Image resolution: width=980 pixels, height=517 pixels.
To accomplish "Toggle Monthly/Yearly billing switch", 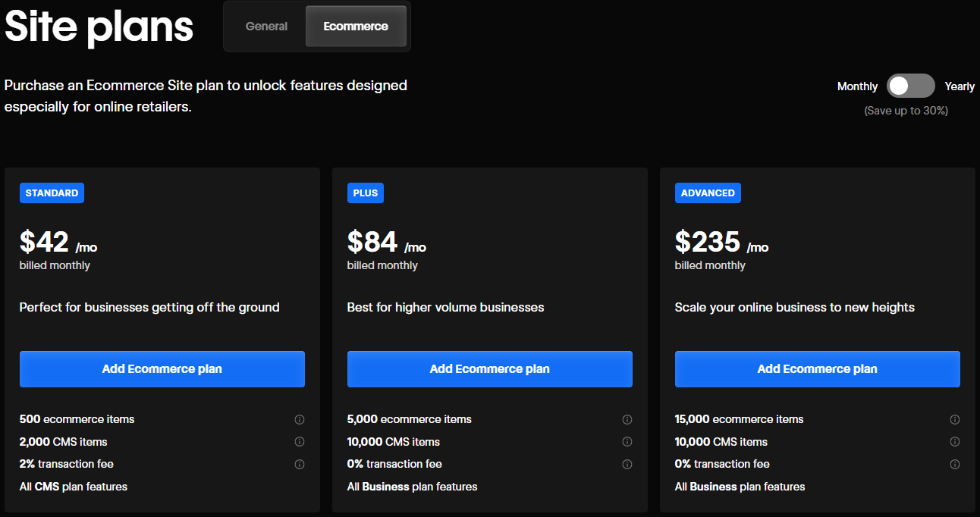I will (911, 86).
